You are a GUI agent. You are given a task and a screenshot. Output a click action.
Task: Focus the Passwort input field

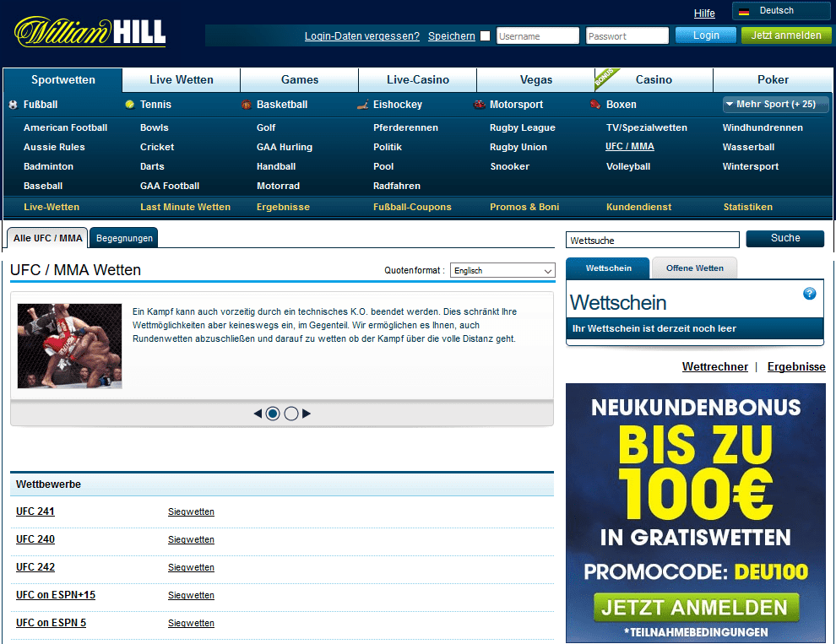tap(627, 35)
